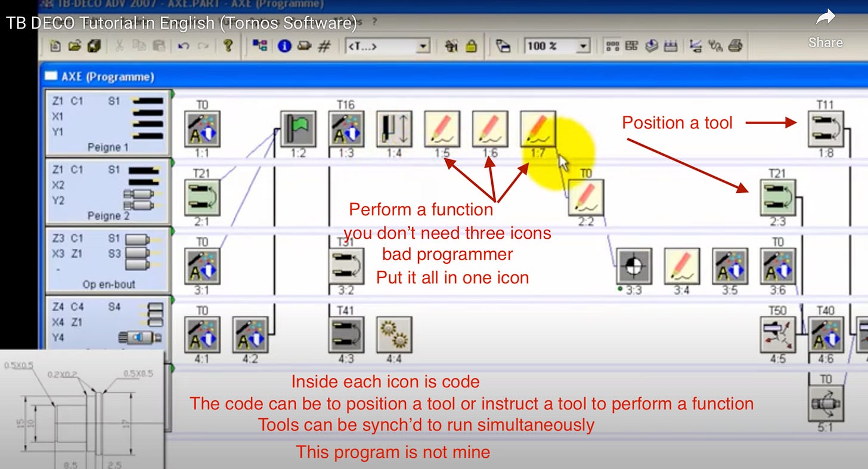Click the AXE (Programme) window title bar

point(453,76)
